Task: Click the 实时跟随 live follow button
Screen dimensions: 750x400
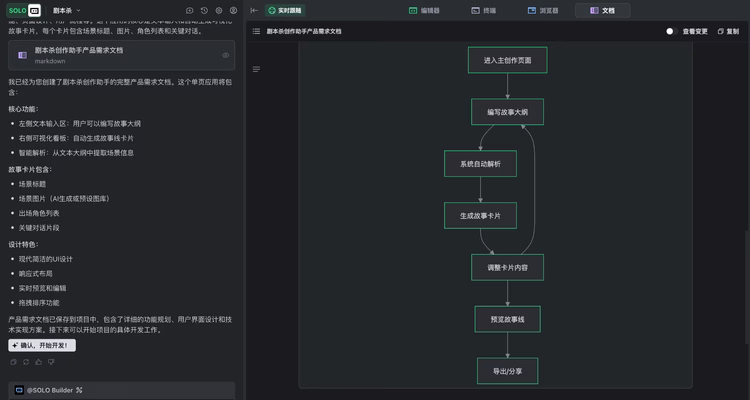Action: click(285, 10)
